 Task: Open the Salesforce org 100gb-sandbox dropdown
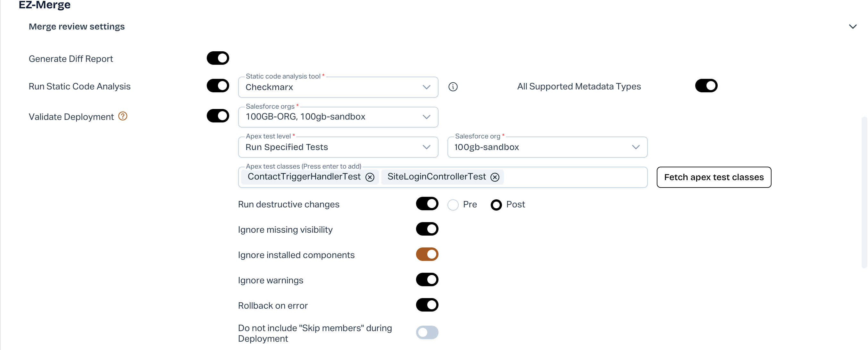click(547, 147)
